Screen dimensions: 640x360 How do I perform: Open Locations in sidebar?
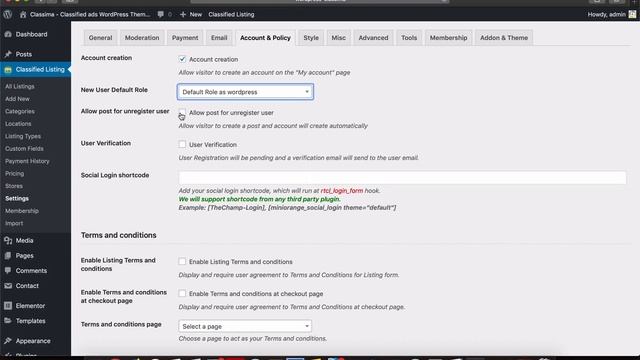[18, 124]
